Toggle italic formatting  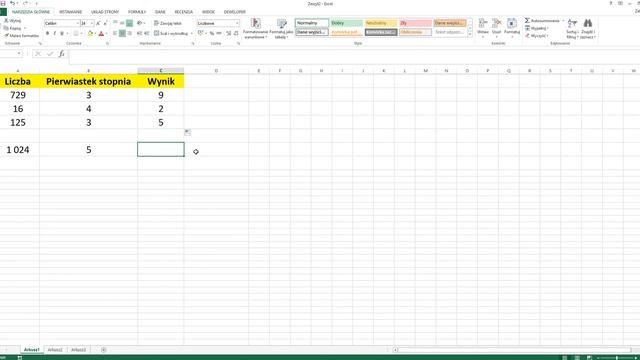(x=55, y=33)
